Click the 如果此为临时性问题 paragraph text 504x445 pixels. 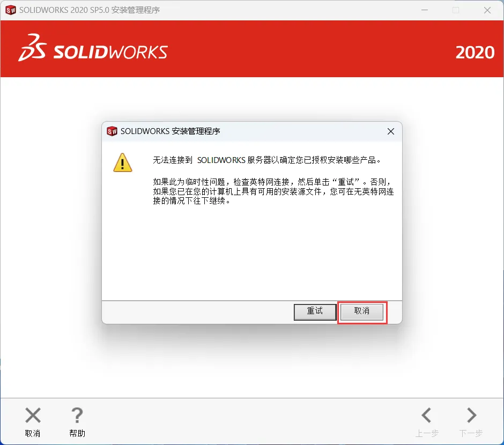point(273,191)
